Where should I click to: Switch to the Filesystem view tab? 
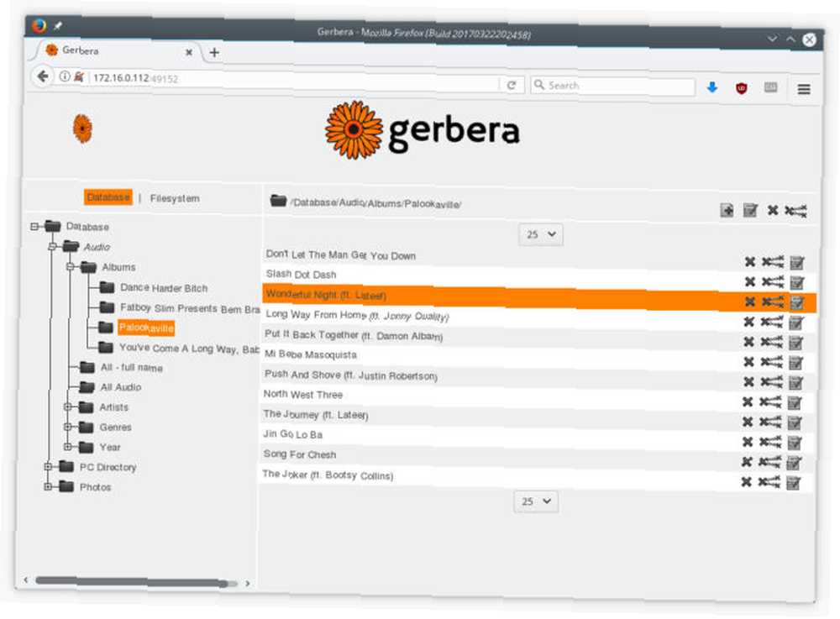(x=175, y=198)
